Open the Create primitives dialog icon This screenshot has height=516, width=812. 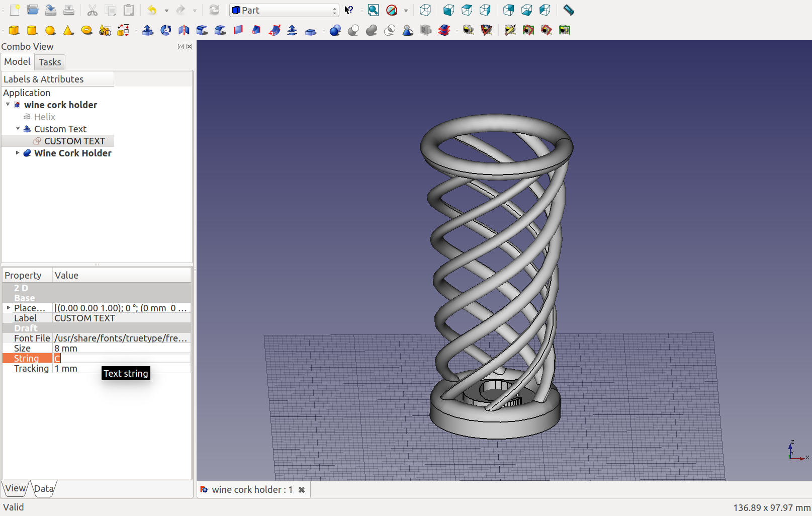[x=105, y=30]
